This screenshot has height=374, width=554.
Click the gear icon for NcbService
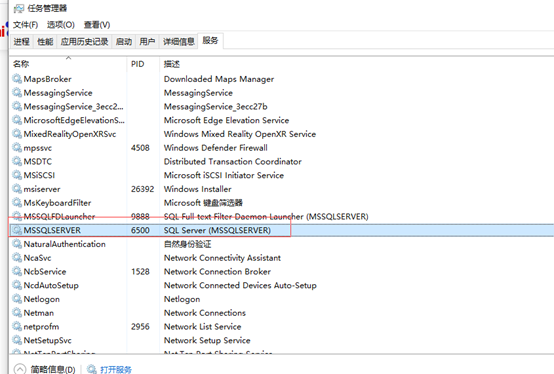[x=17, y=271]
